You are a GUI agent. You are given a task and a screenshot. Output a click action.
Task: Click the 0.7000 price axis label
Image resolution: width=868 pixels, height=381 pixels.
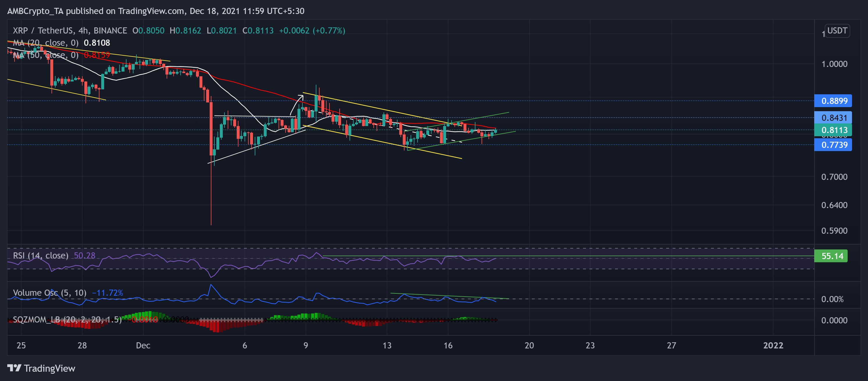click(834, 177)
